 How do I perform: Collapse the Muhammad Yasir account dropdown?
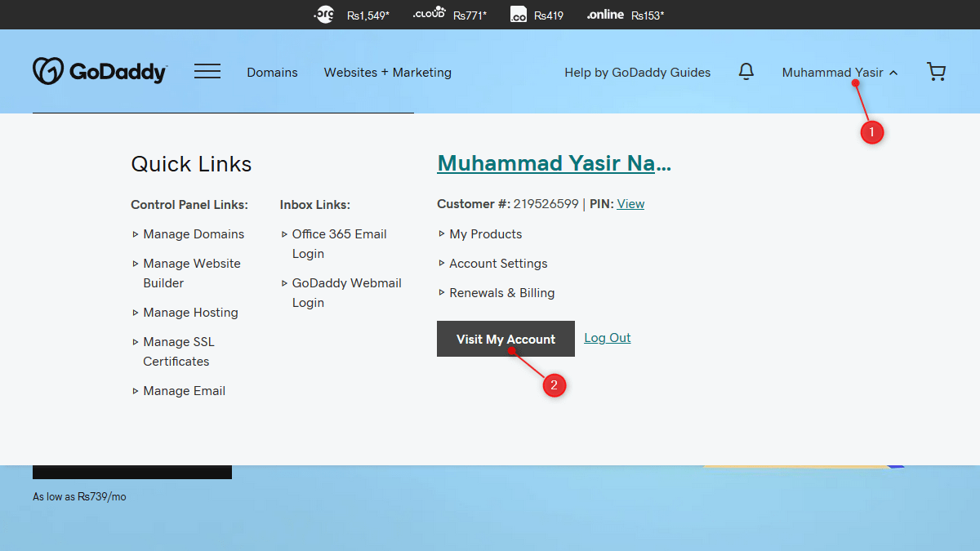(x=840, y=73)
